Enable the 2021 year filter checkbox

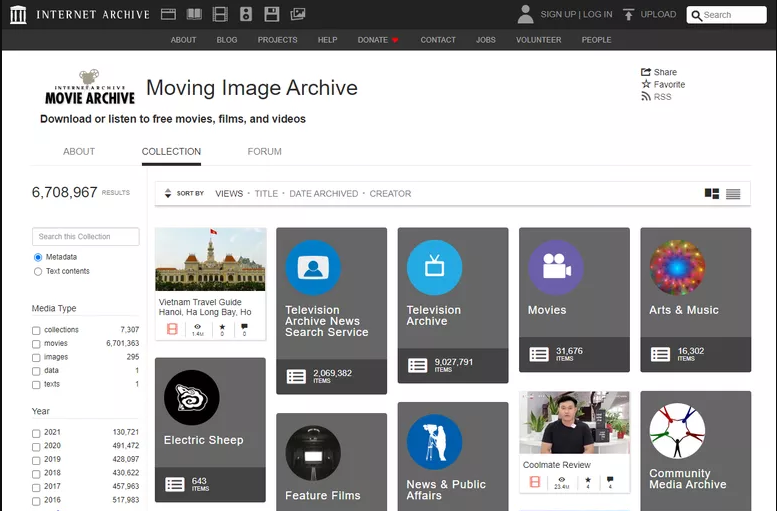(37, 433)
